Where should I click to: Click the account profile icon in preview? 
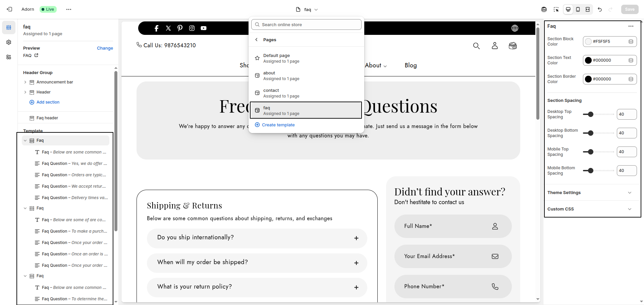tap(495, 46)
